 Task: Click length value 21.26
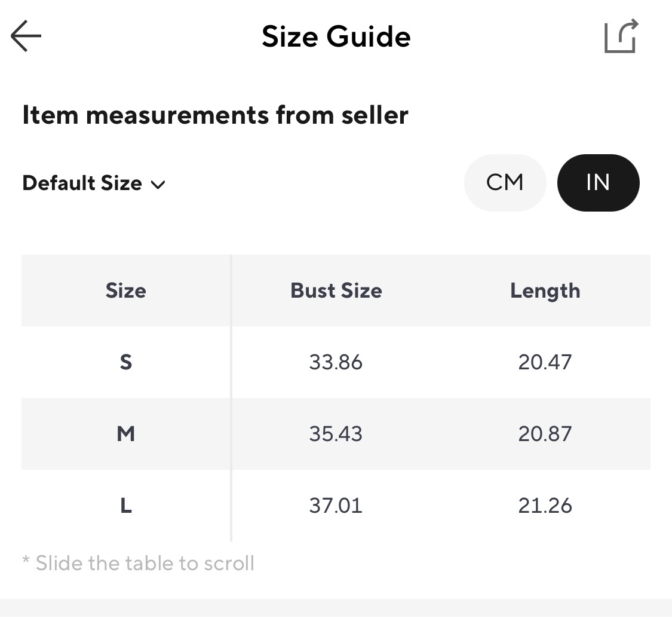tap(545, 506)
